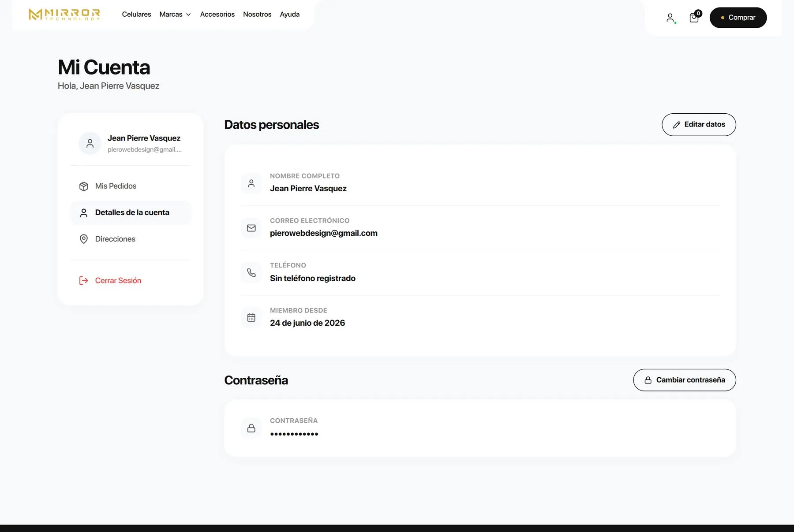
Task: Click the person icon in Detalles de la cuenta
Action: coord(84,213)
